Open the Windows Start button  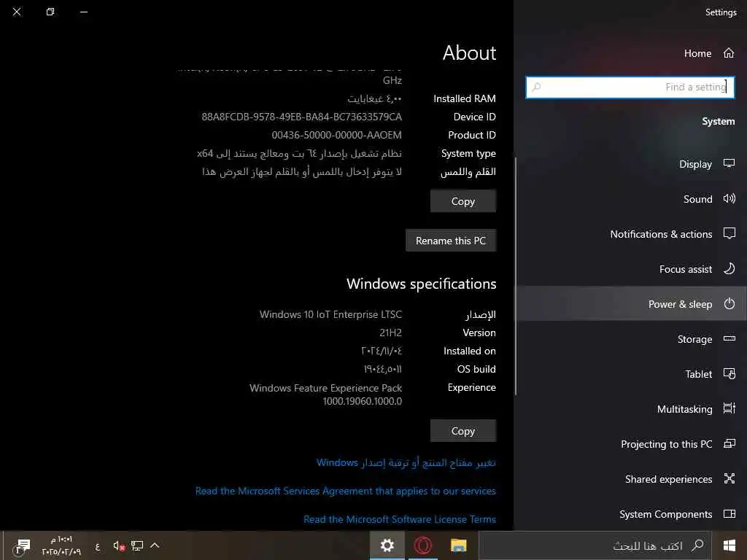pyautogui.click(x=729, y=545)
